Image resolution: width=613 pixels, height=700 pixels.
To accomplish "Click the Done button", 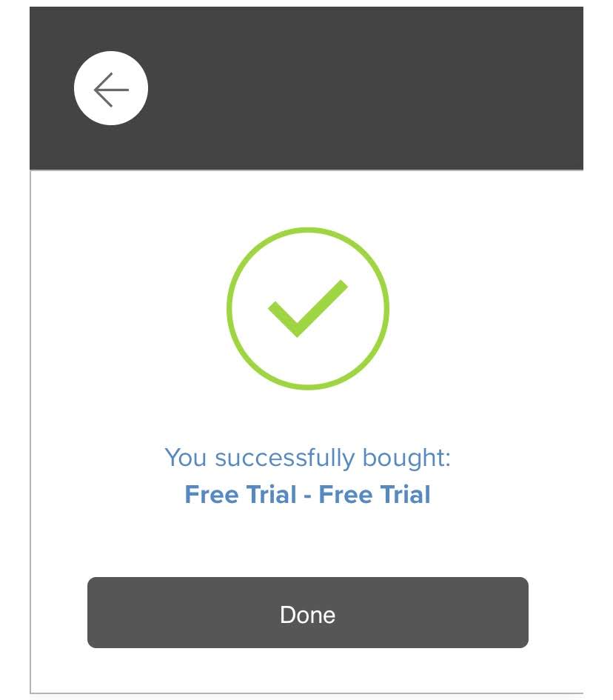I will tap(308, 612).
